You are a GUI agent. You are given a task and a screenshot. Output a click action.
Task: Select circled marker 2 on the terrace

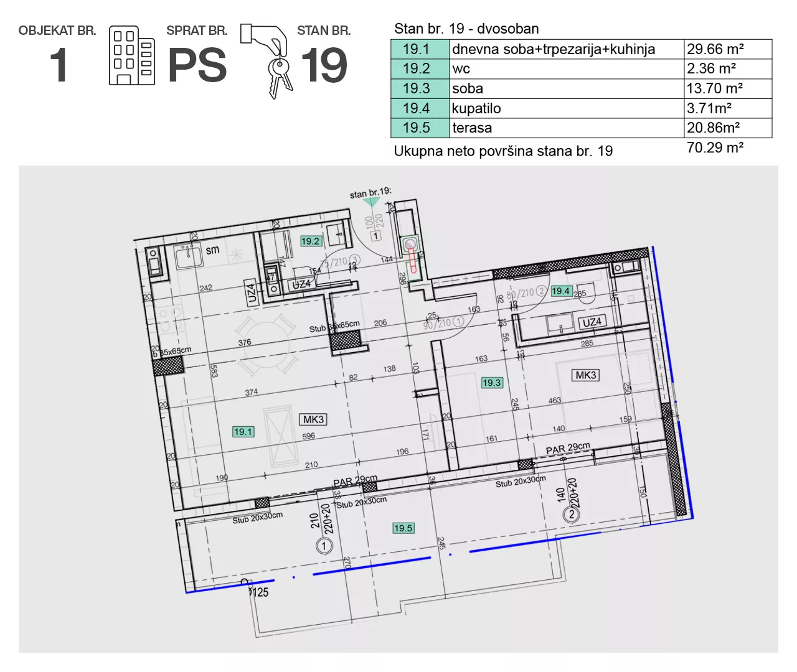(572, 514)
